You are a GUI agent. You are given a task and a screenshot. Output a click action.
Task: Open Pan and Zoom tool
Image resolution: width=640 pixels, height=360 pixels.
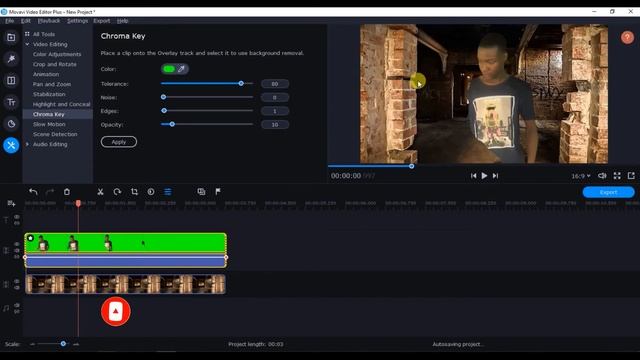[x=52, y=84]
